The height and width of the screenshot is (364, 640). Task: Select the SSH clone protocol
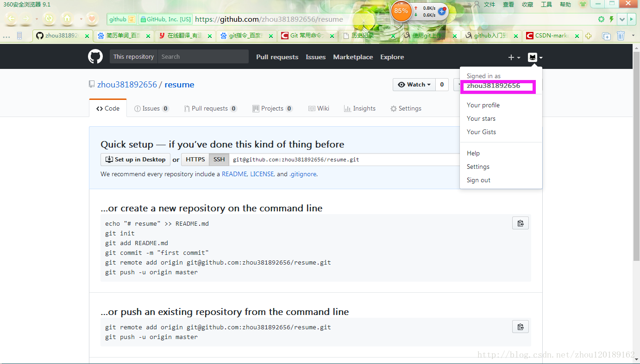tap(219, 160)
